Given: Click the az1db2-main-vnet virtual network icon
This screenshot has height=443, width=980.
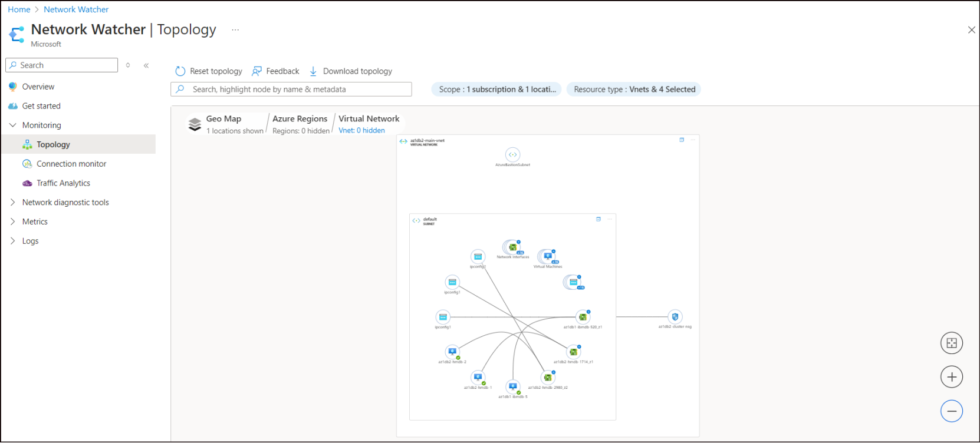Looking at the screenshot, I should click(403, 141).
